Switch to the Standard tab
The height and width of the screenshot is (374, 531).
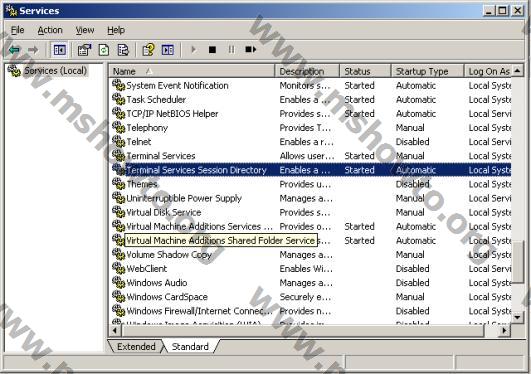coord(190,347)
